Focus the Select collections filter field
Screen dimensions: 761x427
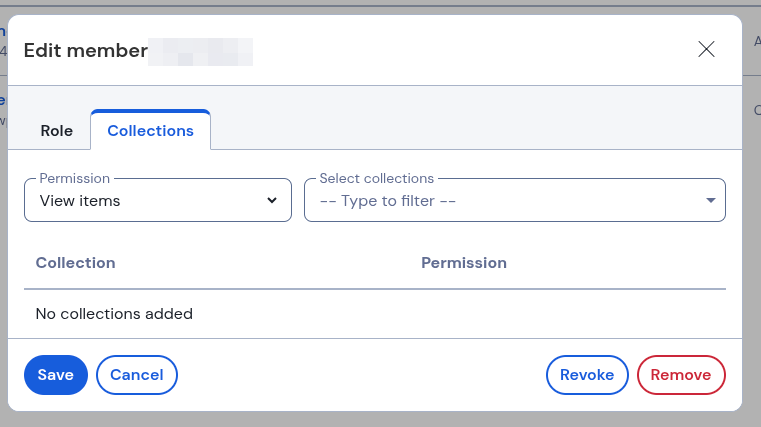pos(514,200)
